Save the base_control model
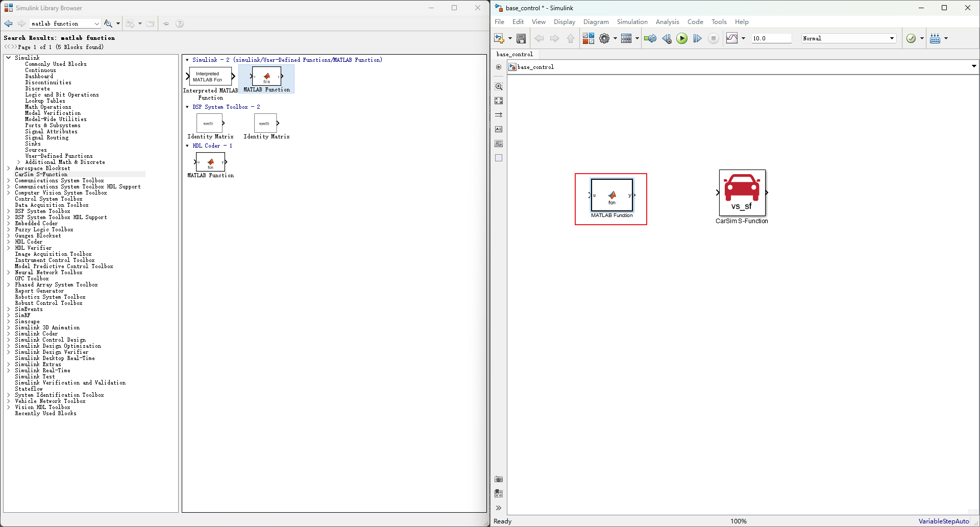 (x=521, y=38)
